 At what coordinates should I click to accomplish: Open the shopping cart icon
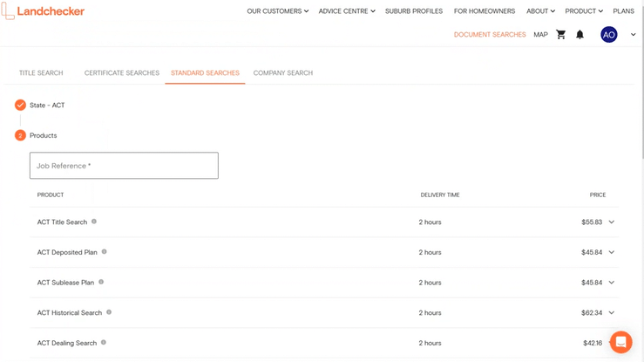pyautogui.click(x=560, y=35)
